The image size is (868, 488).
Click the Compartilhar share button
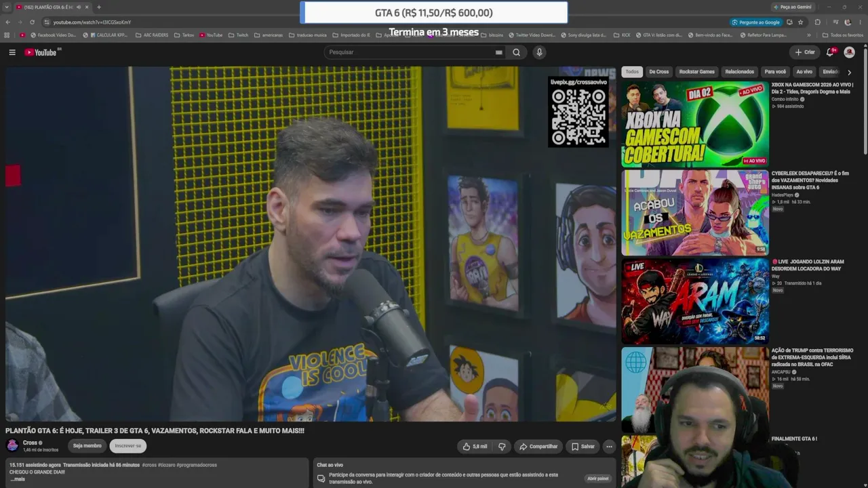pyautogui.click(x=538, y=447)
